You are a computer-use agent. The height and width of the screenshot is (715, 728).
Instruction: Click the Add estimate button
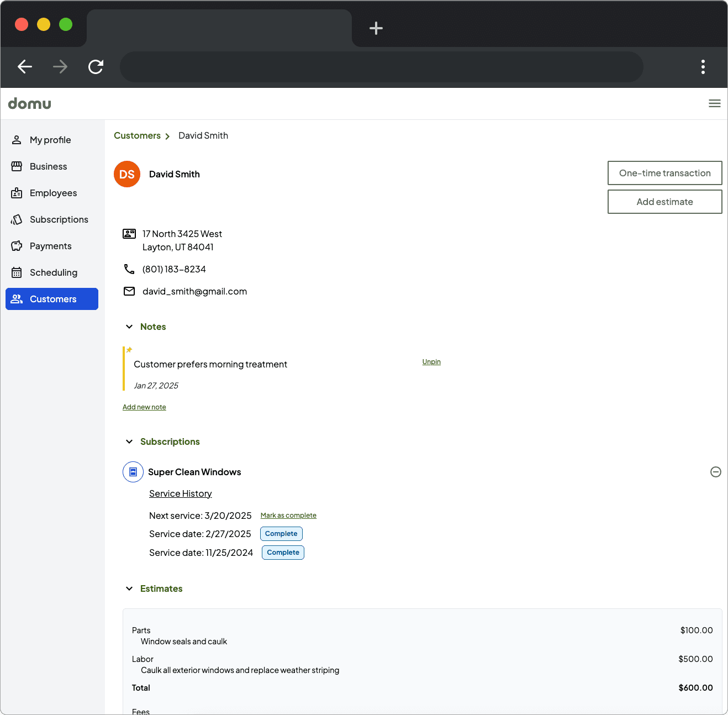[665, 202]
